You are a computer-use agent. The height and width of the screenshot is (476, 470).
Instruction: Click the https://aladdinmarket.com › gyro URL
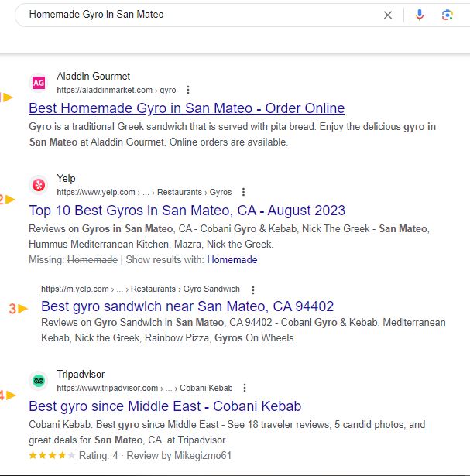[x=116, y=90]
